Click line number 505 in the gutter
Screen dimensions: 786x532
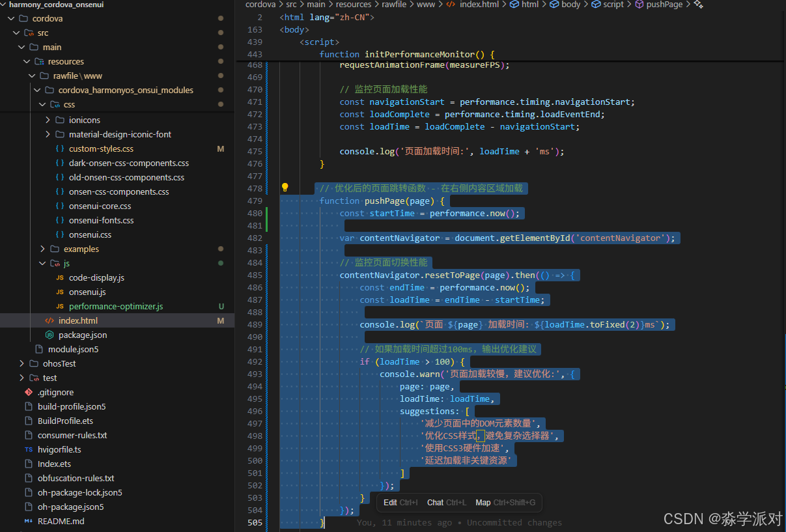click(x=255, y=523)
